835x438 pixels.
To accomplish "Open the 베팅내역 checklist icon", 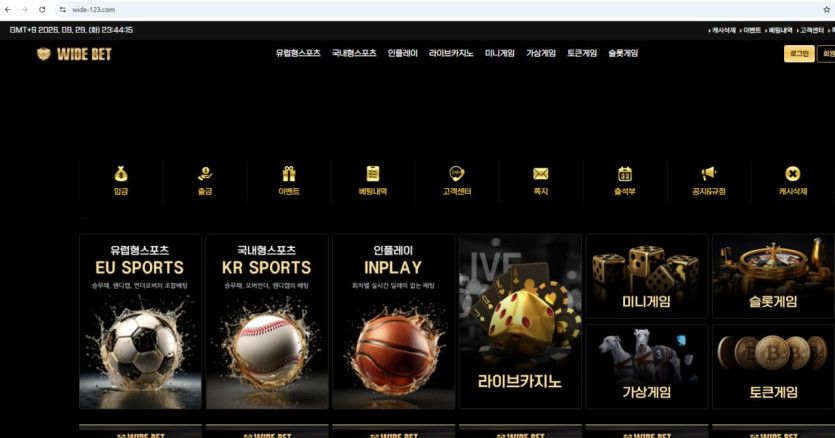I will pos(373,174).
